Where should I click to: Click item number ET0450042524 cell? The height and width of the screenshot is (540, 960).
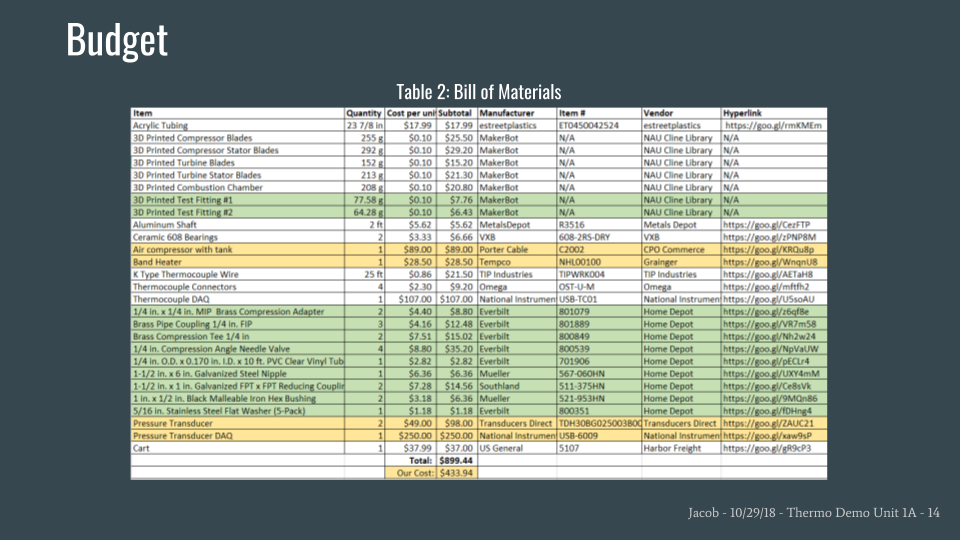[590, 126]
